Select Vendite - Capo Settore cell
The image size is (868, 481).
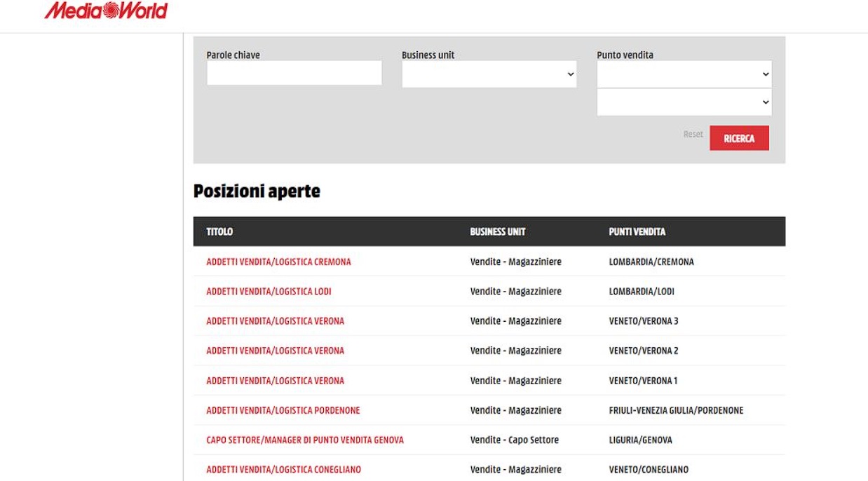(x=515, y=440)
